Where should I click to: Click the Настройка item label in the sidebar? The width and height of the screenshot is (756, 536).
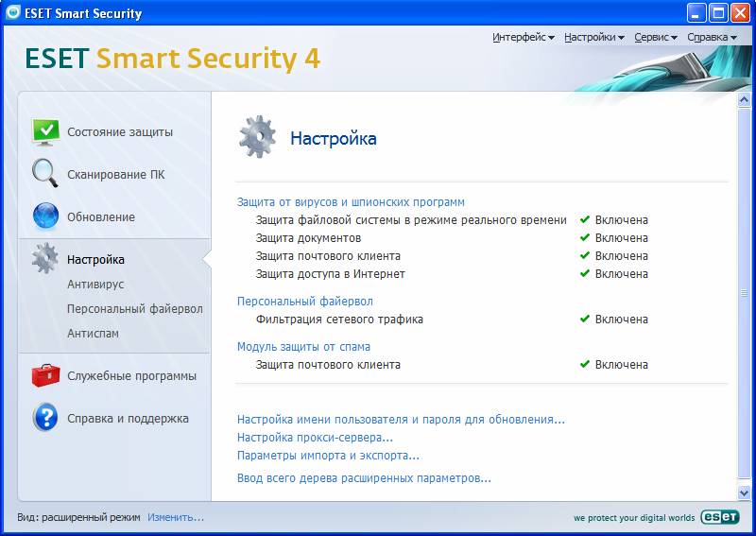tap(95, 260)
